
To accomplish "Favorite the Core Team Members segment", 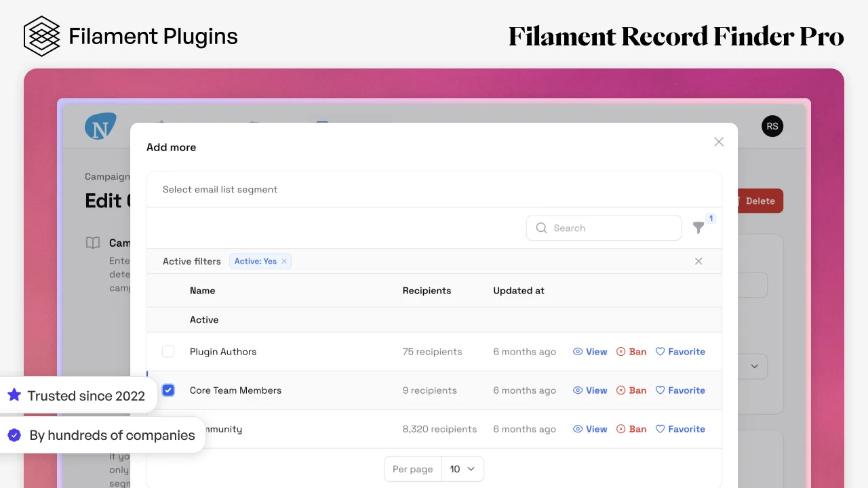I will (680, 390).
